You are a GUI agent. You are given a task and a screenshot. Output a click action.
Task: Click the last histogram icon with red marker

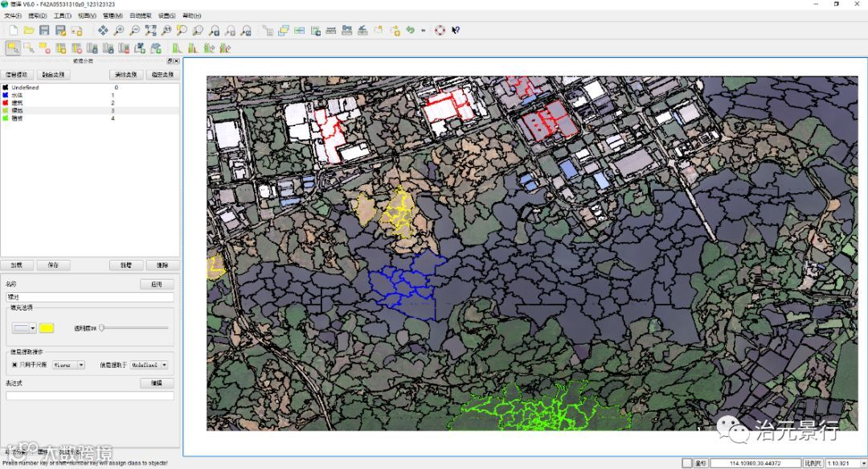click(225, 48)
